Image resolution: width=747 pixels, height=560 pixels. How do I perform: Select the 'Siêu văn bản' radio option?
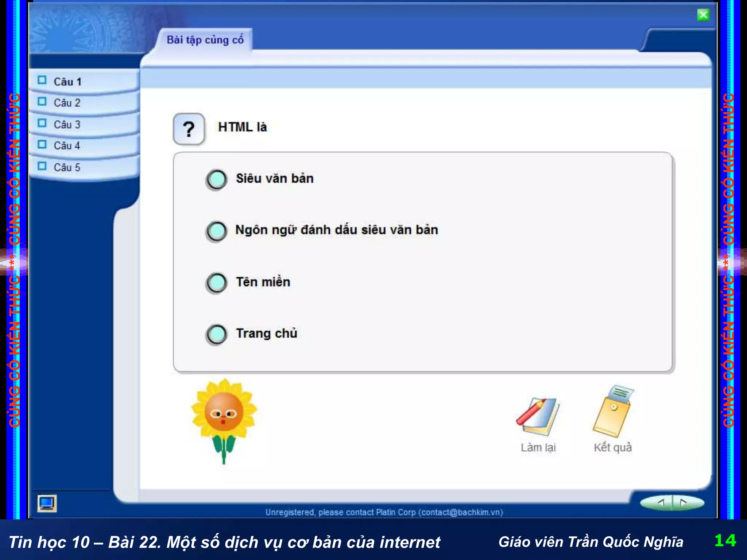217,179
